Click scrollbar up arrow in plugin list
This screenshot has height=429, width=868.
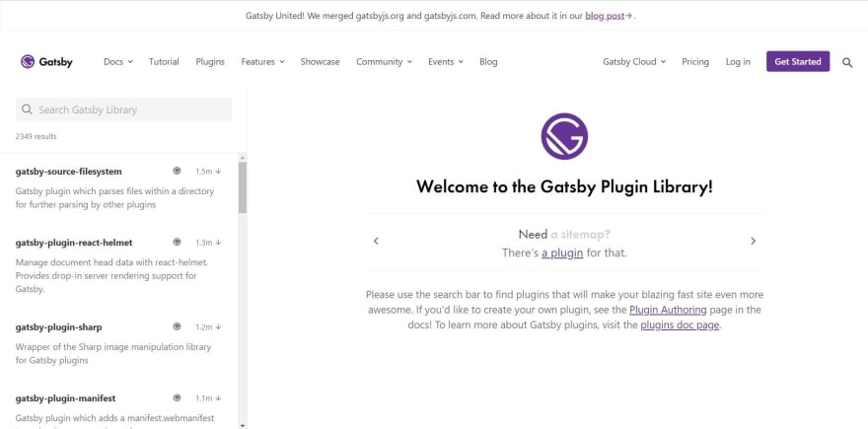pyautogui.click(x=243, y=159)
